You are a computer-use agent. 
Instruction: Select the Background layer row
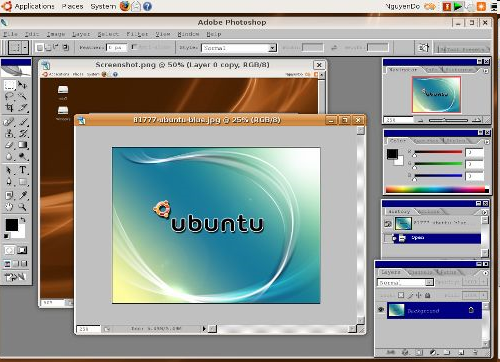click(x=434, y=311)
